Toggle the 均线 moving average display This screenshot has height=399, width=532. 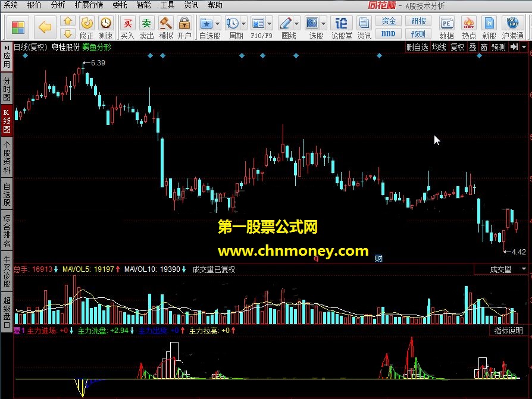[439, 47]
